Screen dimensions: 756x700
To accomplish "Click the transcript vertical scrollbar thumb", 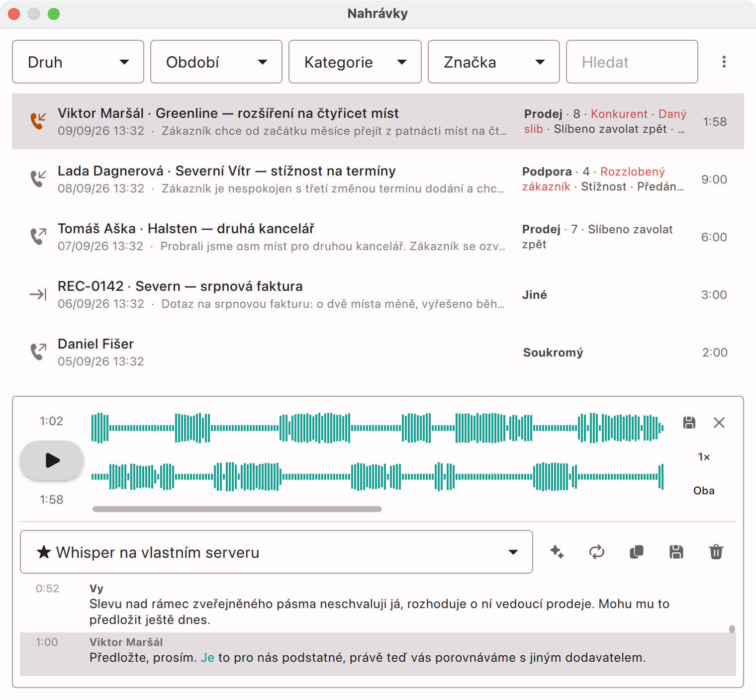I will pos(732,629).
